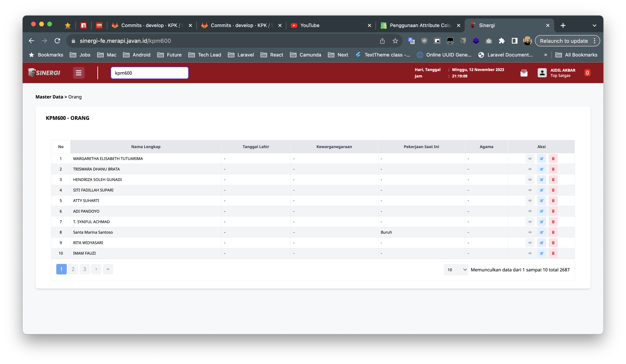Bookmark this page with star icon

(x=395, y=41)
